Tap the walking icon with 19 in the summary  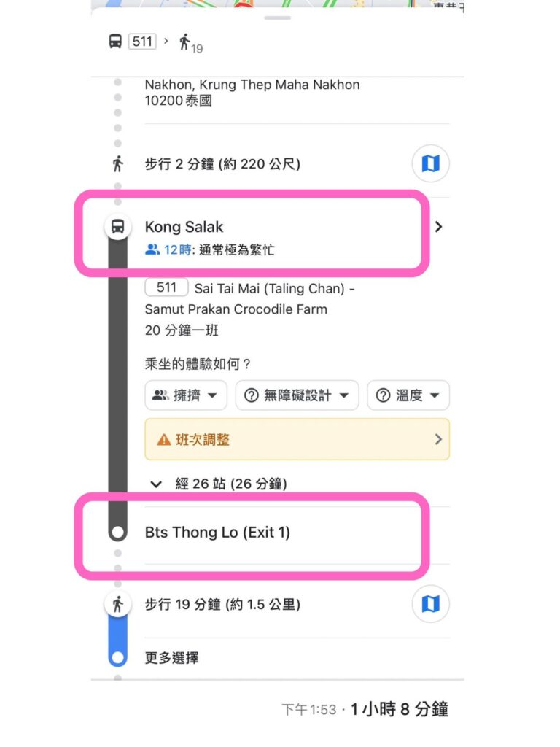pos(190,43)
